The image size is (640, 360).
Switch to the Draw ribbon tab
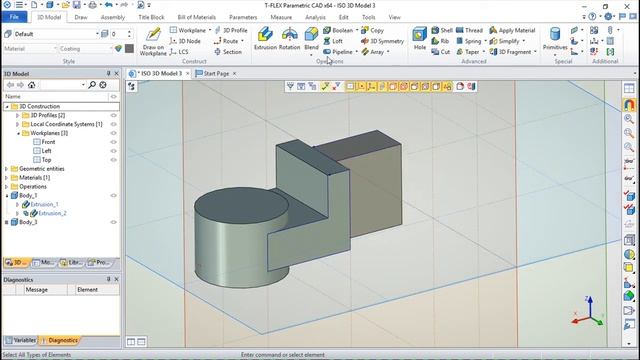[x=81, y=17]
